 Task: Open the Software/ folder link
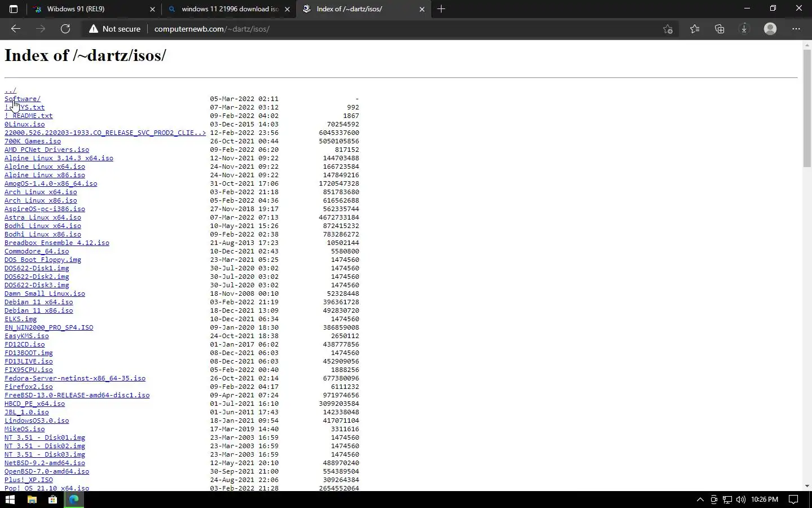point(23,99)
